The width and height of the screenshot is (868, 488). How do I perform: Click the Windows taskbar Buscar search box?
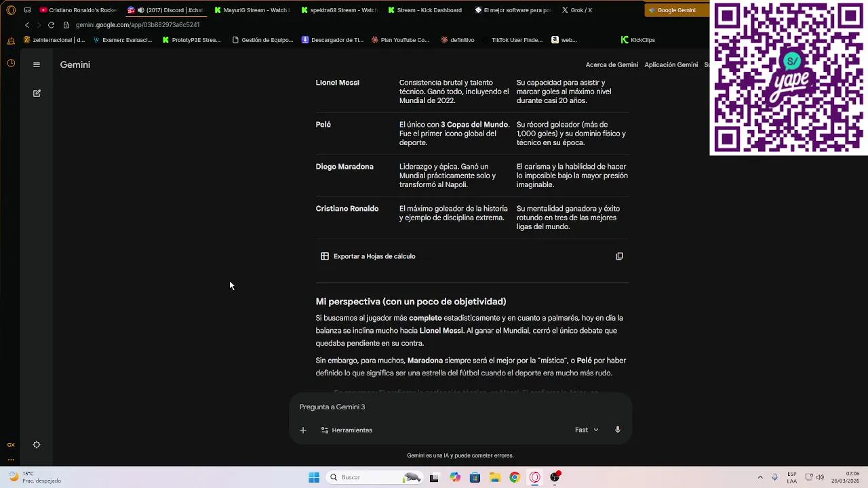point(376,477)
